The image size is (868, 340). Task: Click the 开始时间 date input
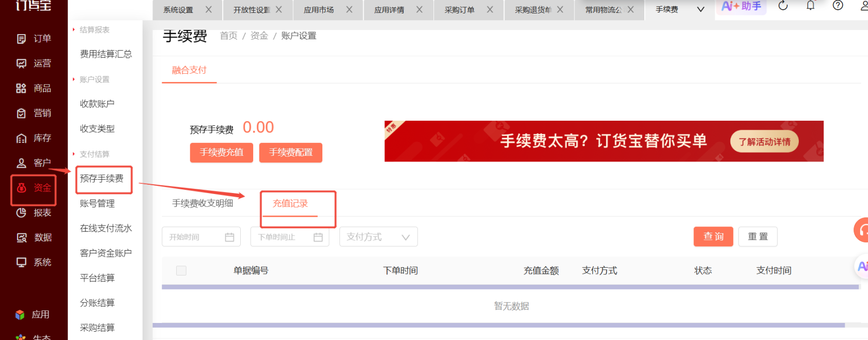coord(202,237)
